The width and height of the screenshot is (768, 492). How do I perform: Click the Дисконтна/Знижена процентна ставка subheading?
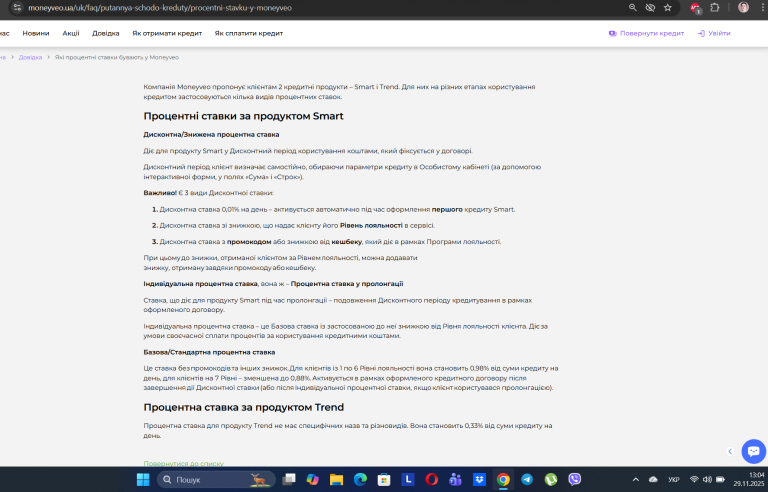(x=211, y=134)
